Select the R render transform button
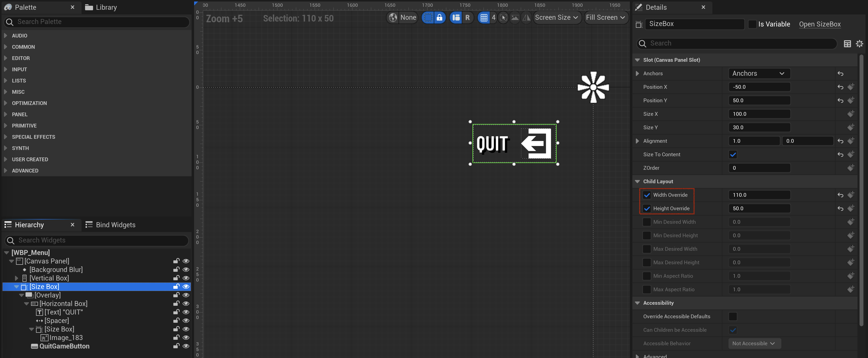This screenshot has width=868, height=358. [x=467, y=17]
